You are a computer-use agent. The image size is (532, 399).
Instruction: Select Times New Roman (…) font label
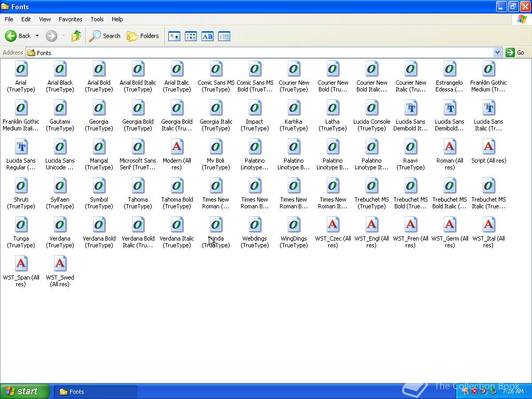(x=216, y=203)
